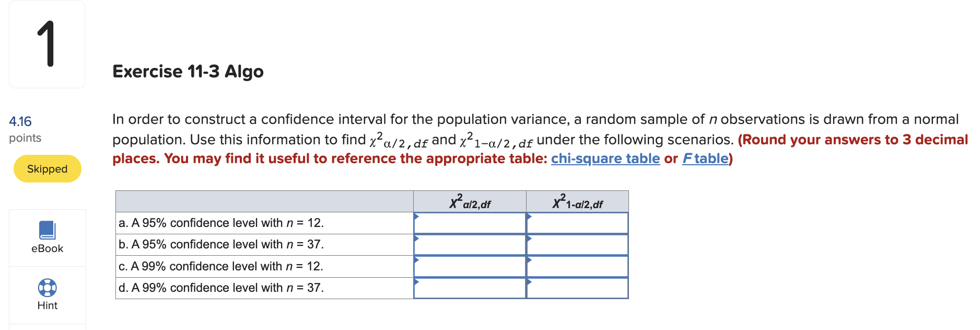980x330 pixels.
Task: Click the partially visible icon below Hint
Action: click(x=47, y=328)
